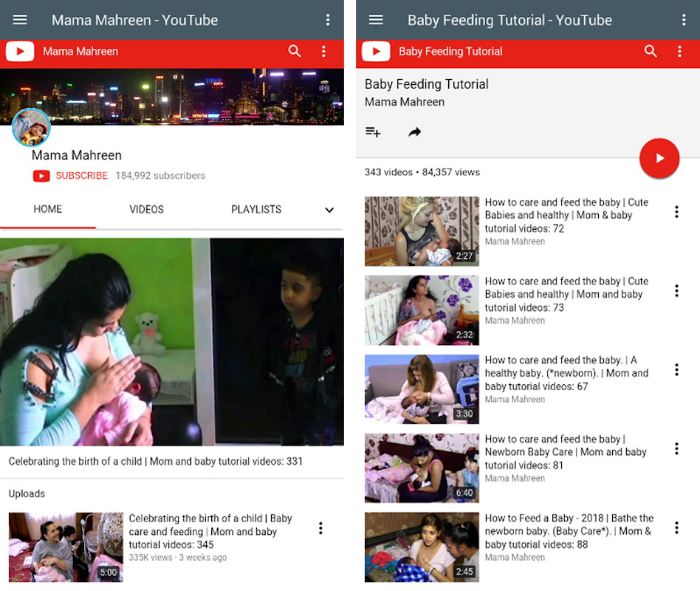Switch to the HOME tab

click(48, 209)
